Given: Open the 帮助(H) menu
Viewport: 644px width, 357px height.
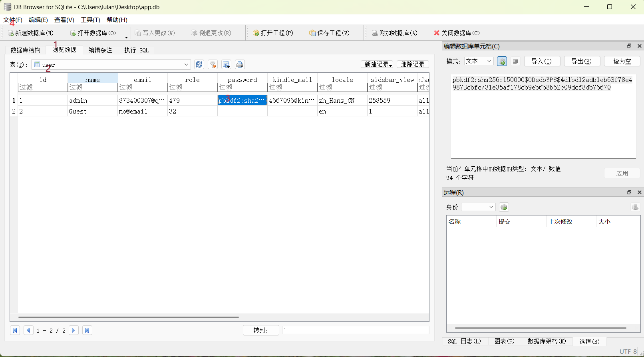Looking at the screenshot, I should pyautogui.click(x=117, y=20).
